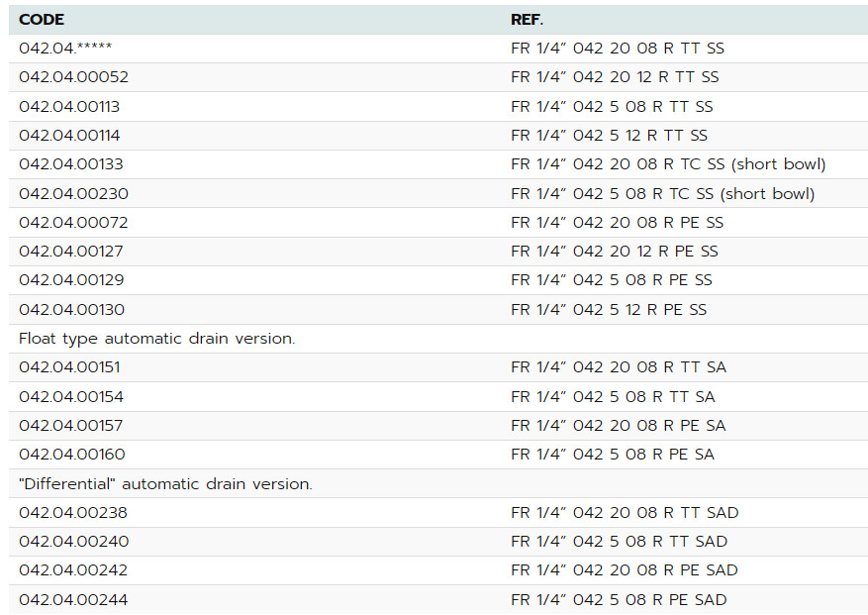Click code 042.04.00129

click(71, 280)
